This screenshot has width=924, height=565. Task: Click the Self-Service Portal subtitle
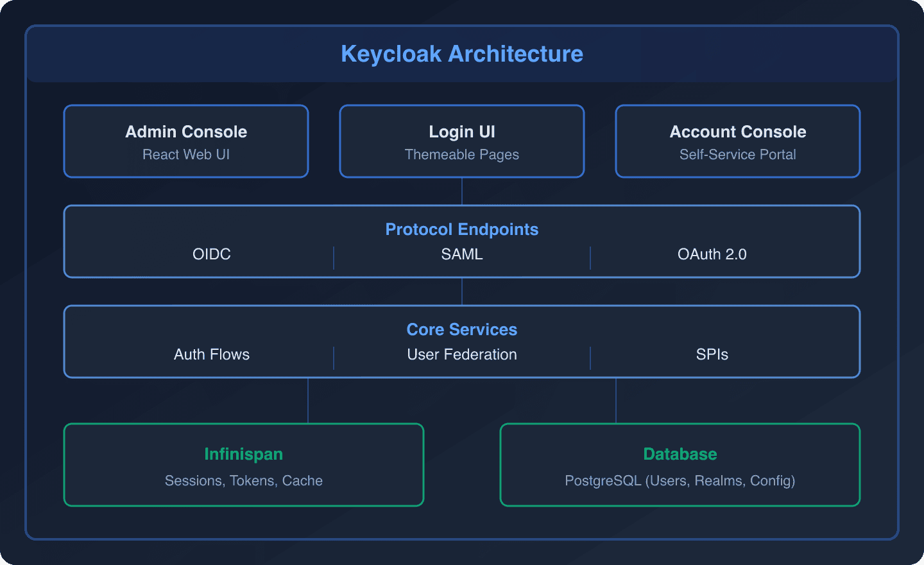pos(738,155)
